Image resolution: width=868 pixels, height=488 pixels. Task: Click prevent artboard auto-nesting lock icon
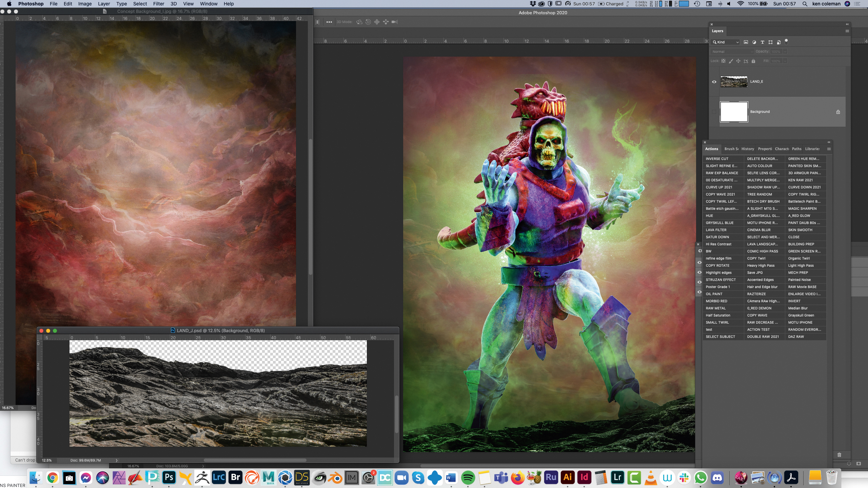coord(746,61)
